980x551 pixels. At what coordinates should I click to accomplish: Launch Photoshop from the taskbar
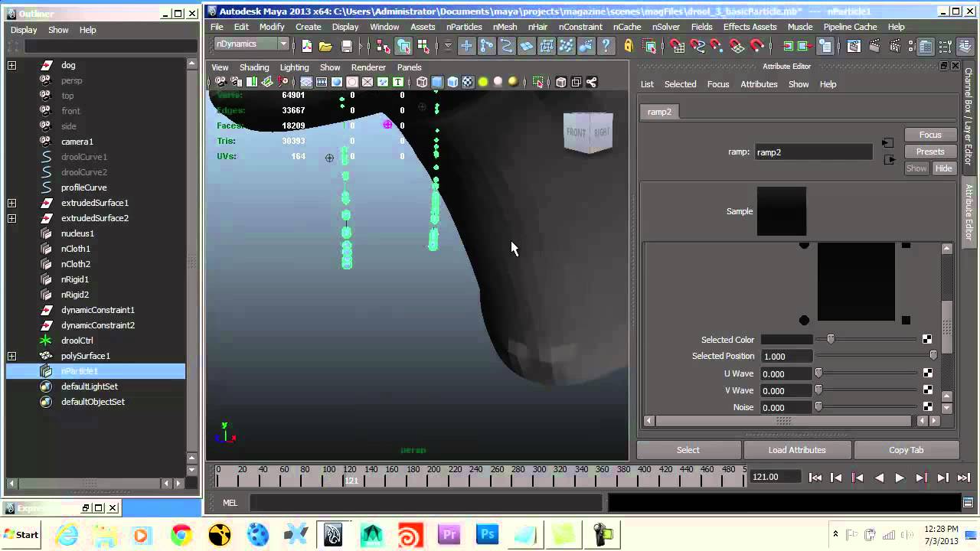point(487,534)
